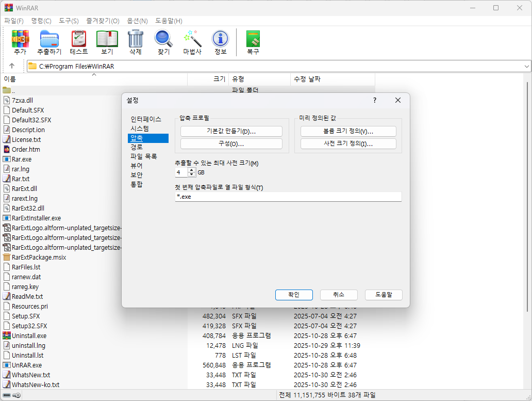Select the uninstall.lng file row
This screenshot has width=532, height=401.
coord(188,346)
